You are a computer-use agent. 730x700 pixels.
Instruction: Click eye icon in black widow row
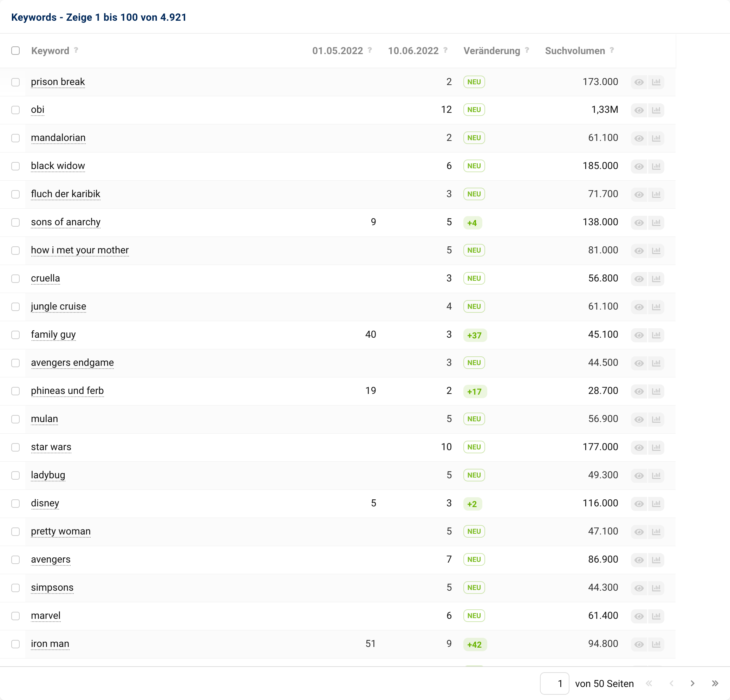pyautogui.click(x=639, y=166)
